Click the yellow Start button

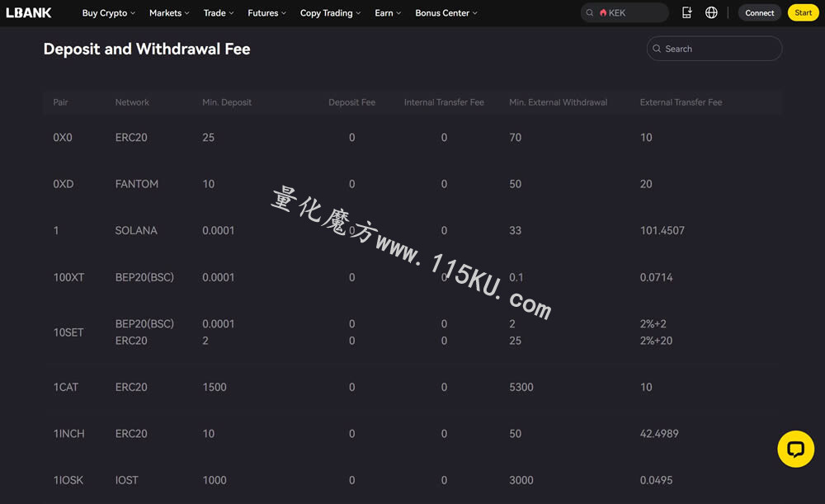803,12
